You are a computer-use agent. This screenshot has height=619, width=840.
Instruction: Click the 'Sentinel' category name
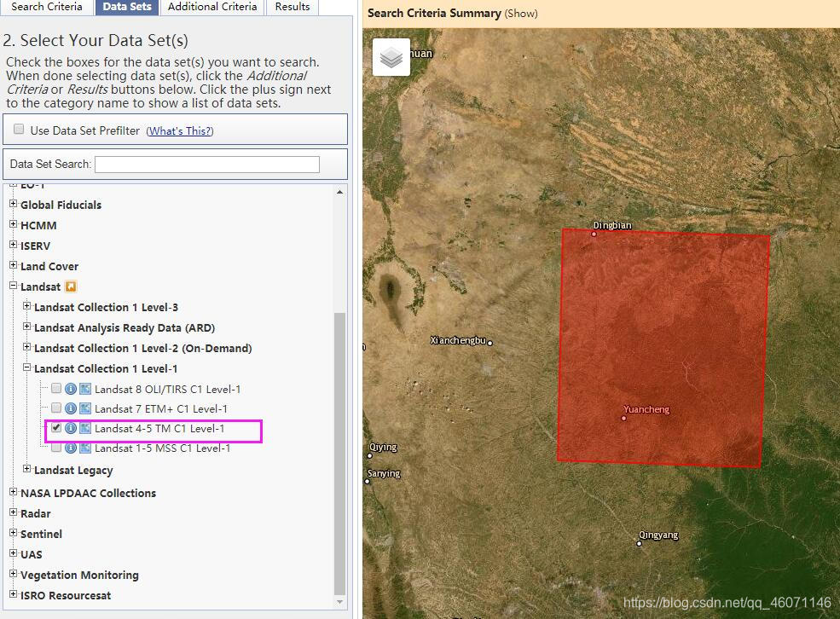[41, 534]
